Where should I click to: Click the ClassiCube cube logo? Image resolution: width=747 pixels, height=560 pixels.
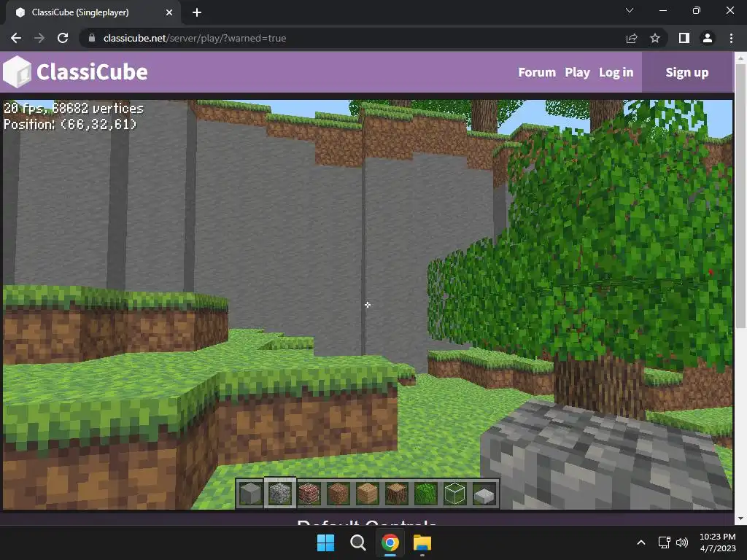point(18,72)
